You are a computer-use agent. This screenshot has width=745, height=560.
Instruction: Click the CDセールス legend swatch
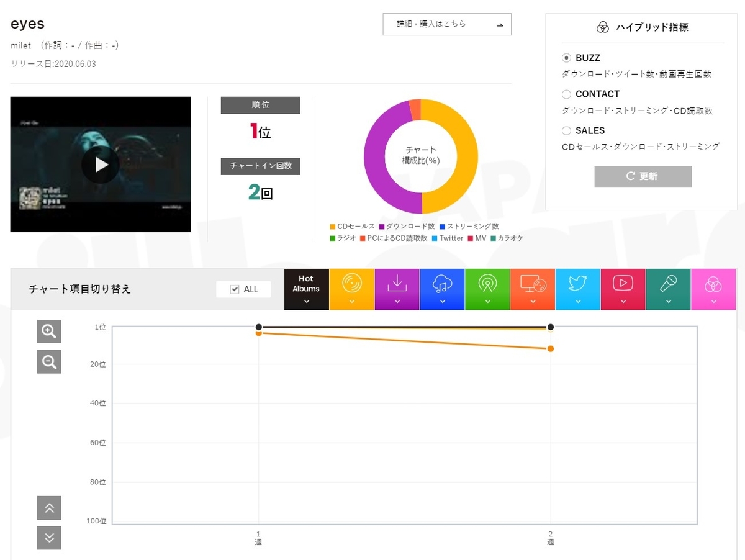[x=333, y=227]
